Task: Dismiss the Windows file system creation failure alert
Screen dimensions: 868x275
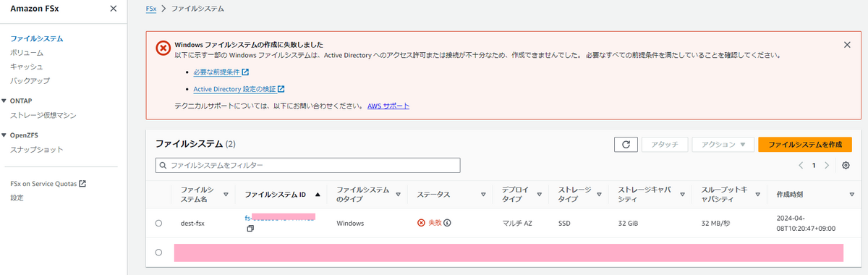Action: coord(848,45)
